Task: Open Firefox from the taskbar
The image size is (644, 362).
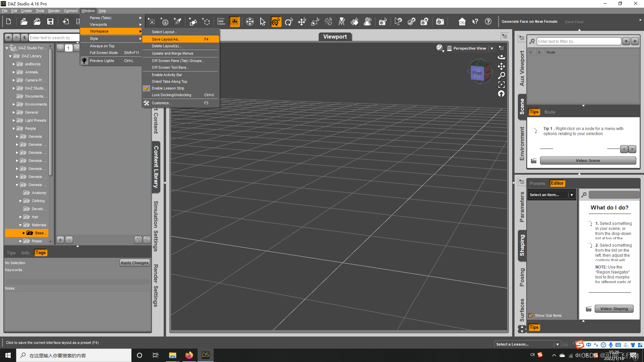Action: (x=189, y=355)
